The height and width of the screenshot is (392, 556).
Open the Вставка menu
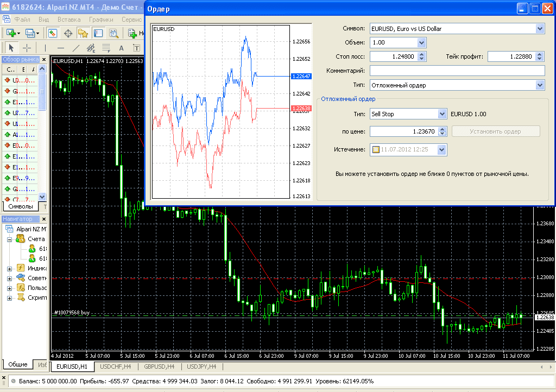coord(69,20)
